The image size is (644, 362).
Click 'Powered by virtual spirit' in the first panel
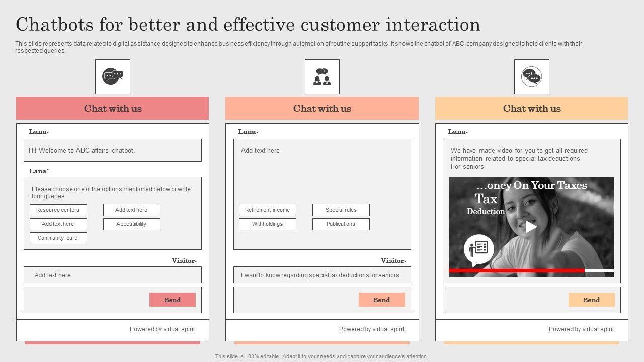click(162, 329)
